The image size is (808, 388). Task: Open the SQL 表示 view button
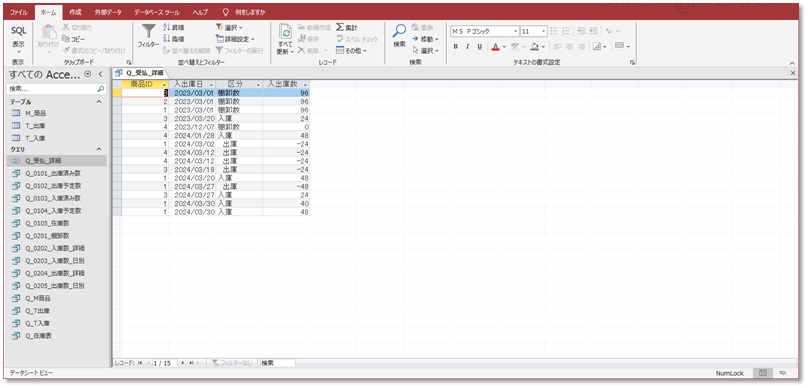(18, 39)
